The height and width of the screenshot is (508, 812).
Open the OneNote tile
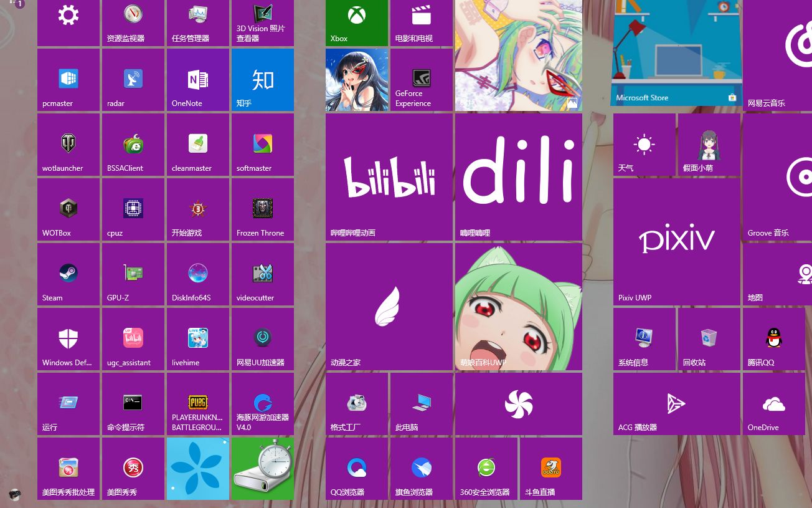pyautogui.click(x=198, y=80)
